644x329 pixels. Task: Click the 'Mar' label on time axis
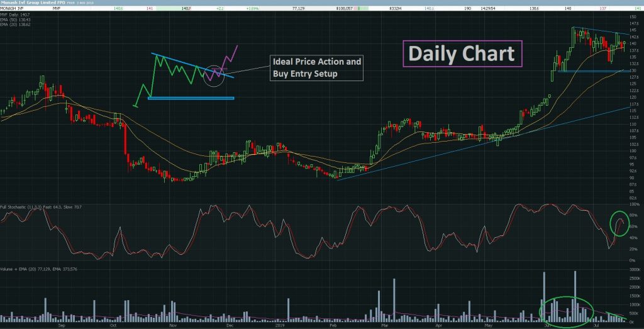click(384, 325)
